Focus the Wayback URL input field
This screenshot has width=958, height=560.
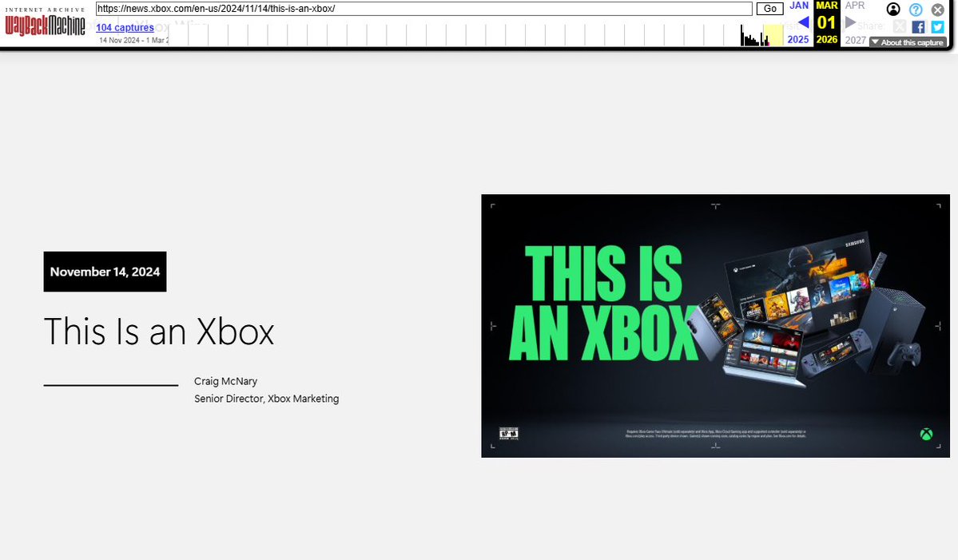[424, 9]
